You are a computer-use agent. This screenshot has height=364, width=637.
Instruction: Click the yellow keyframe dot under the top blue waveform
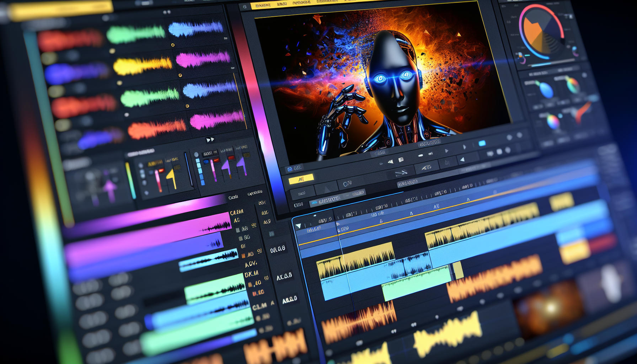[173, 45]
